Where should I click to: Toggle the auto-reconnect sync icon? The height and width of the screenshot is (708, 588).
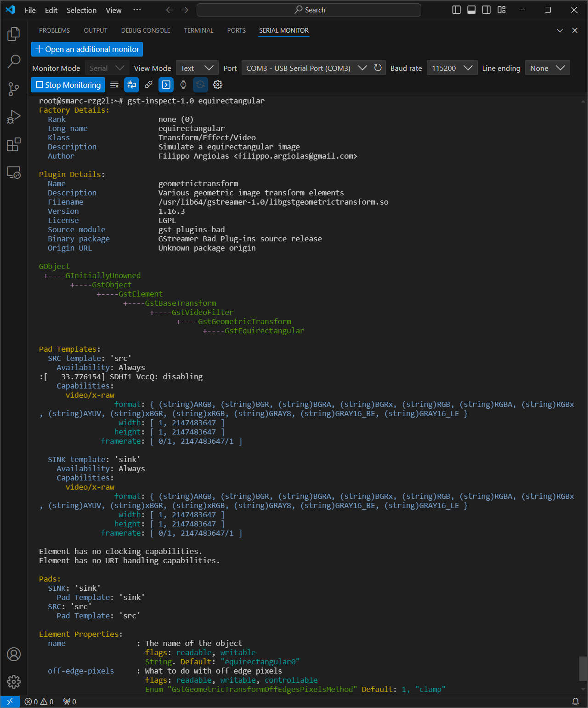coord(200,85)
